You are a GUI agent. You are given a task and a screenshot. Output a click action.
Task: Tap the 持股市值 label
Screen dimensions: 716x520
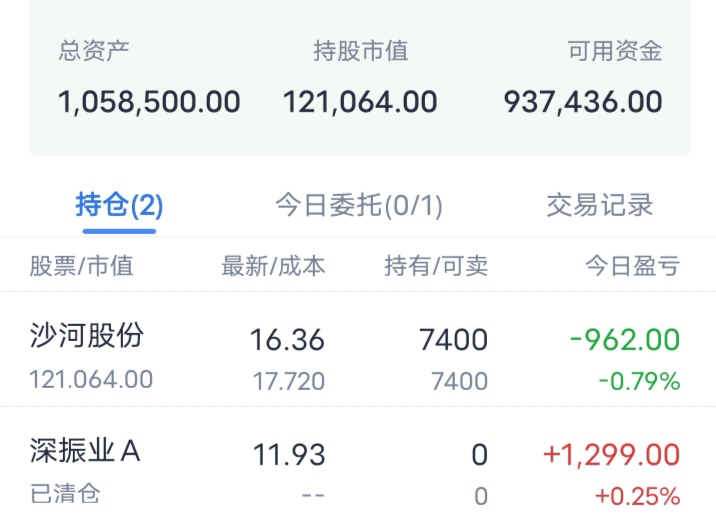[x=360, y=52]
